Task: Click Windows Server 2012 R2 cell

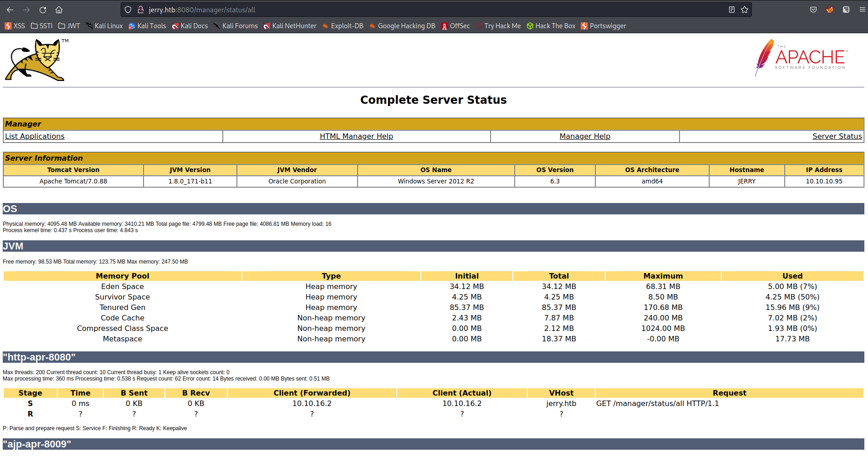Action: click(x=436, y=181)
